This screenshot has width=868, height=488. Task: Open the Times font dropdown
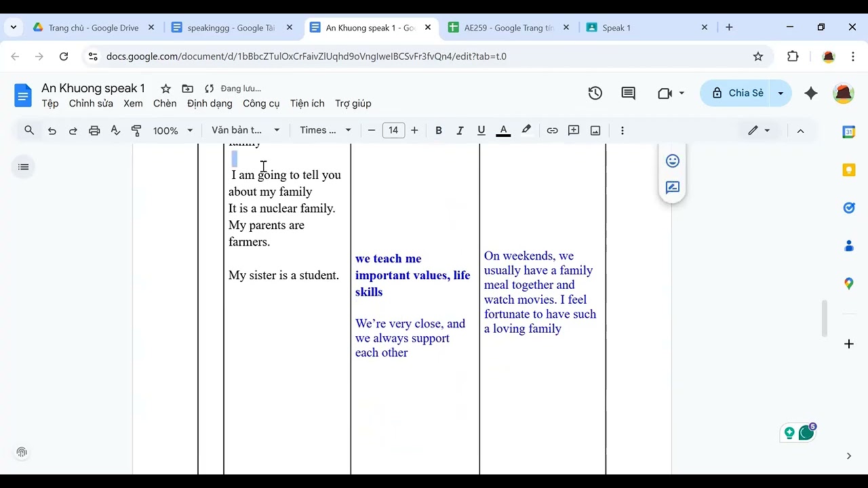[x=326, y=130]
